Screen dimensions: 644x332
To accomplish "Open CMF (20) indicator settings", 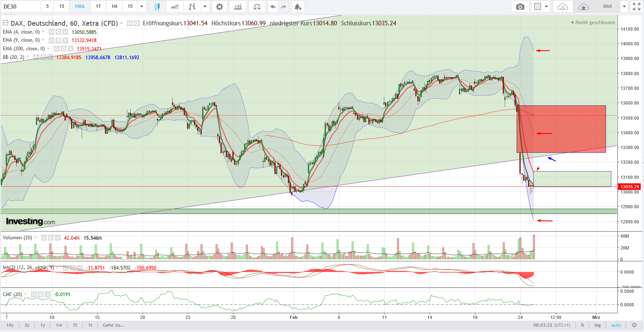I will 41,294.
